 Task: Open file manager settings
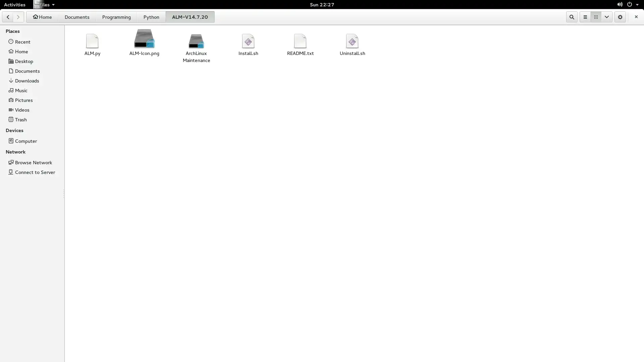tap(620, 17)
